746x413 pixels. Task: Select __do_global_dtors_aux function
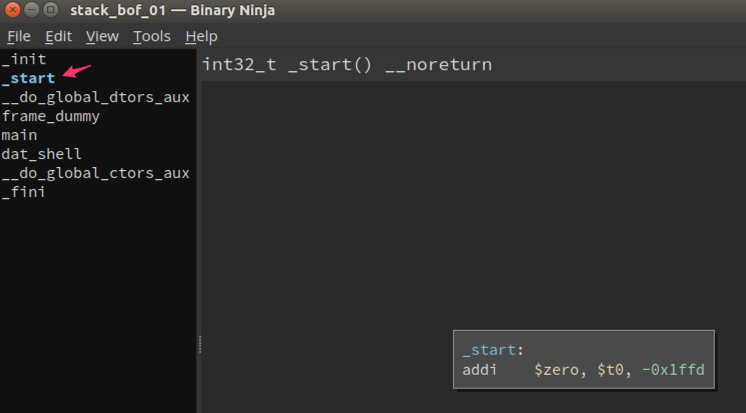coord(96,97)
